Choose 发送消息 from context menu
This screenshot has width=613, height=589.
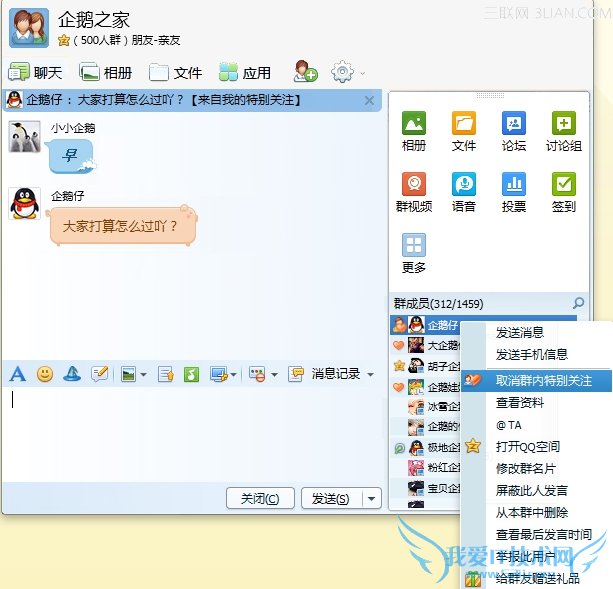coord(537,333)
